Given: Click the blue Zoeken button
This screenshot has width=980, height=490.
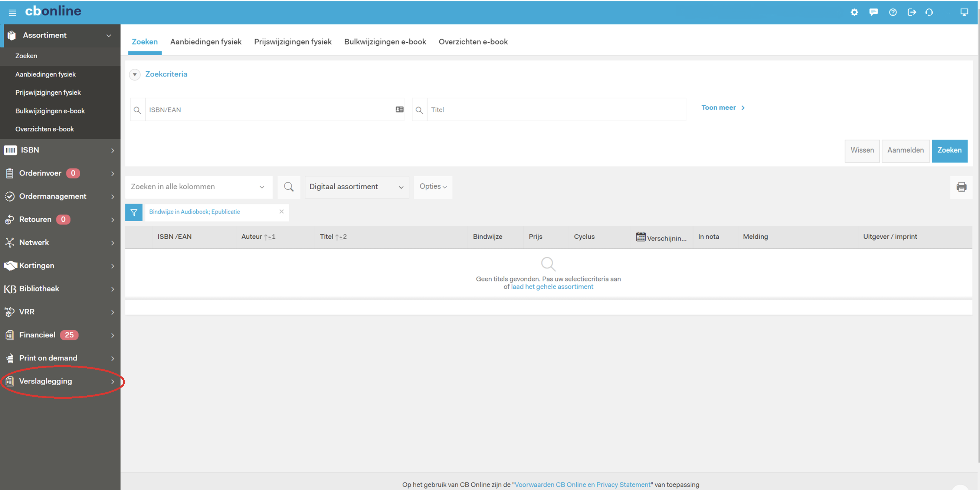Looking at the screenshot, I should [949, 151].
